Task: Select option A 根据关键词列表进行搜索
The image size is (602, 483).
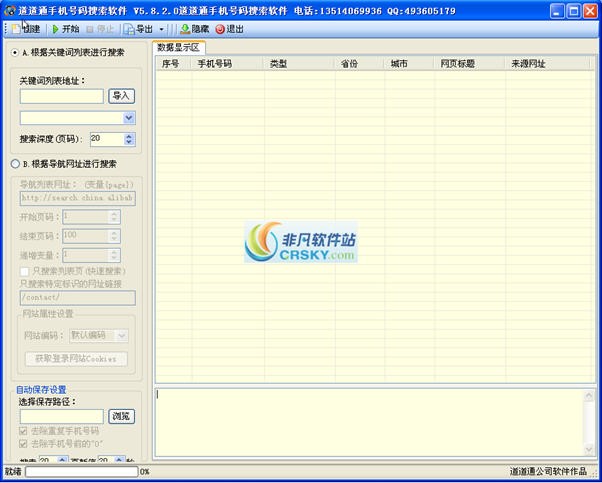Action: click(15, 53)
